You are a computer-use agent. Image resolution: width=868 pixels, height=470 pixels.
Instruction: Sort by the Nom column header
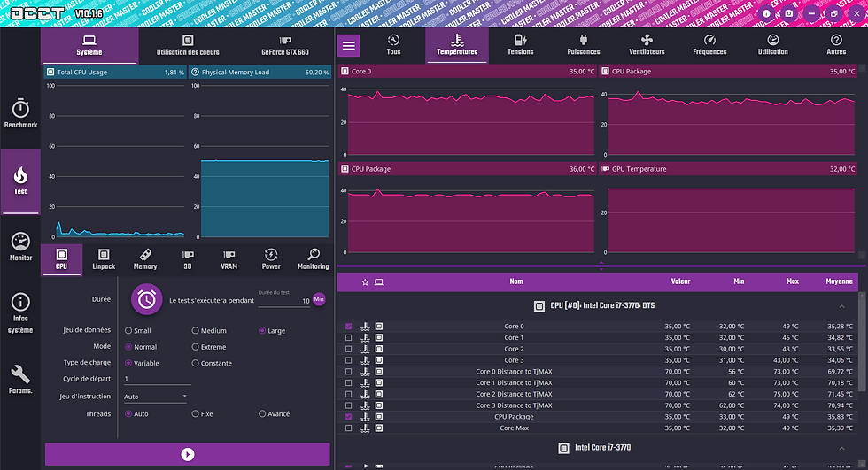(x=515, y=281)
